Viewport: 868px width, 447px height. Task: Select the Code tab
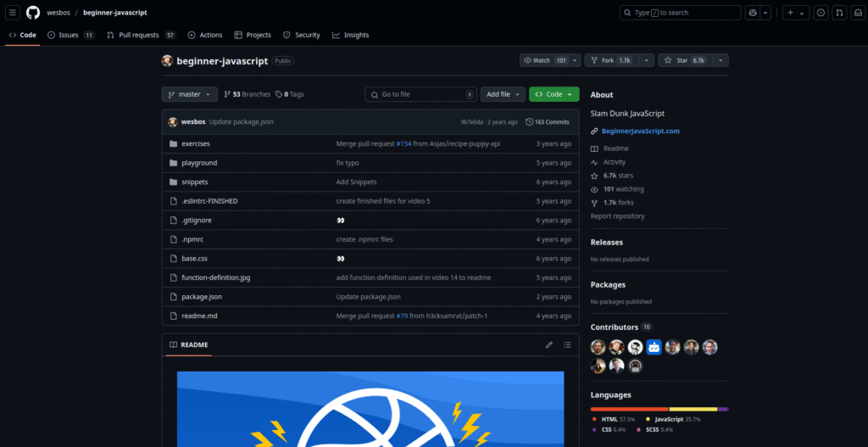(23, 35)
